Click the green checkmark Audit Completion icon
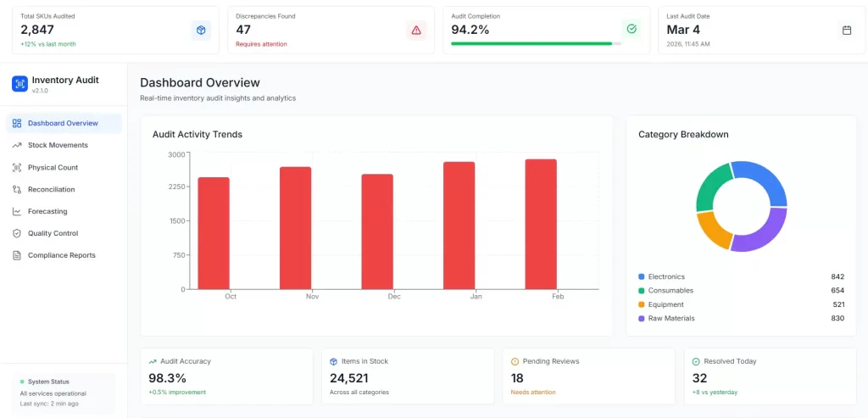 tap(631, 29)
